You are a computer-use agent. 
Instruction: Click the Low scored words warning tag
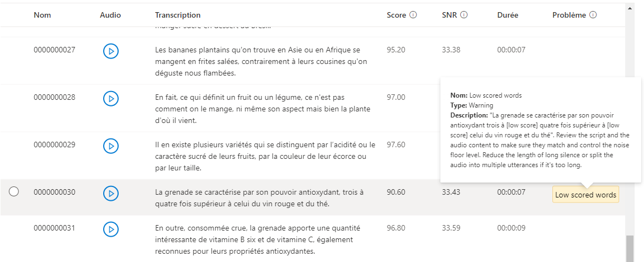[x=586, y=195]
